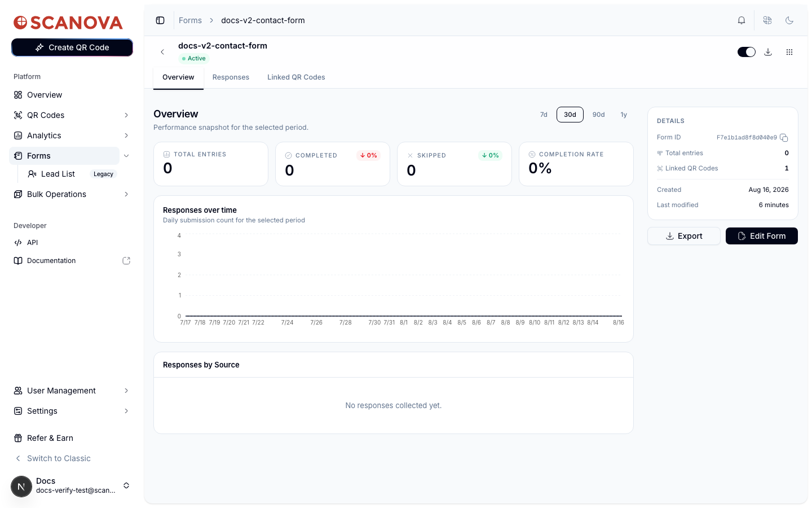Select the 1y time range

pos(624,115)
